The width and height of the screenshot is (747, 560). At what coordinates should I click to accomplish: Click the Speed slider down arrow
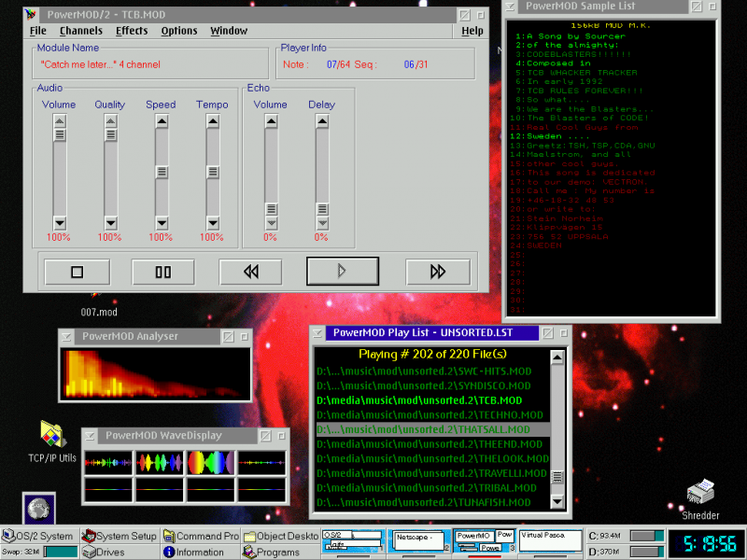pyautogui.click(x=162, y=222)
